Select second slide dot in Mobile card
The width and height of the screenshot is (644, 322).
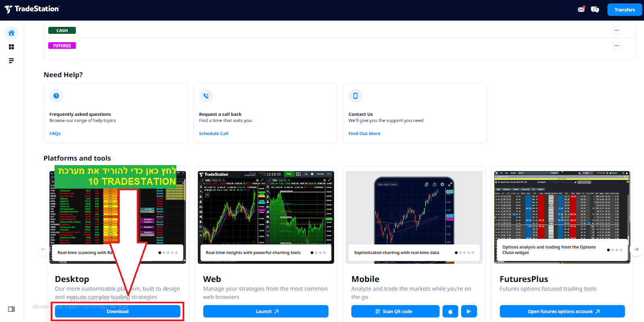[460, 253]
